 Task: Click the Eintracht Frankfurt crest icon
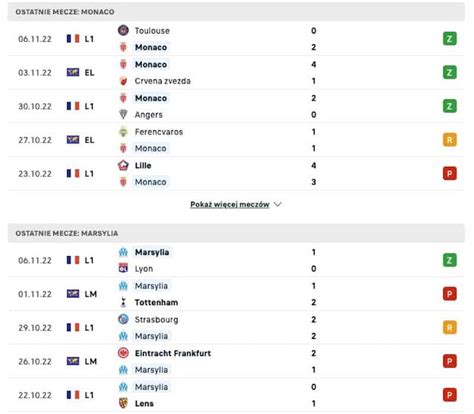(123, 353)
